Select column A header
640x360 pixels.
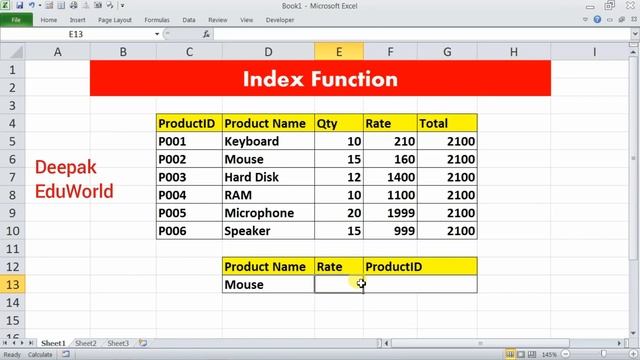58,52
